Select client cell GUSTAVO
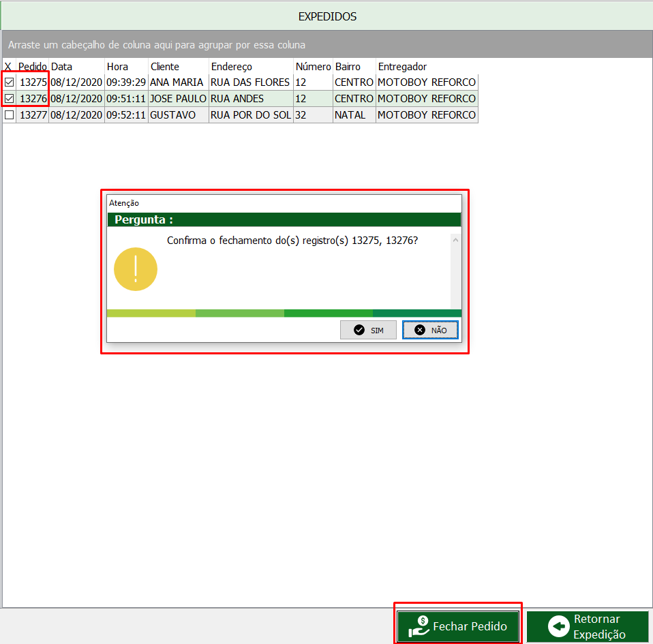Image resolution: width=653 pixels, height=644 pixels. click(x=178, y=115)
